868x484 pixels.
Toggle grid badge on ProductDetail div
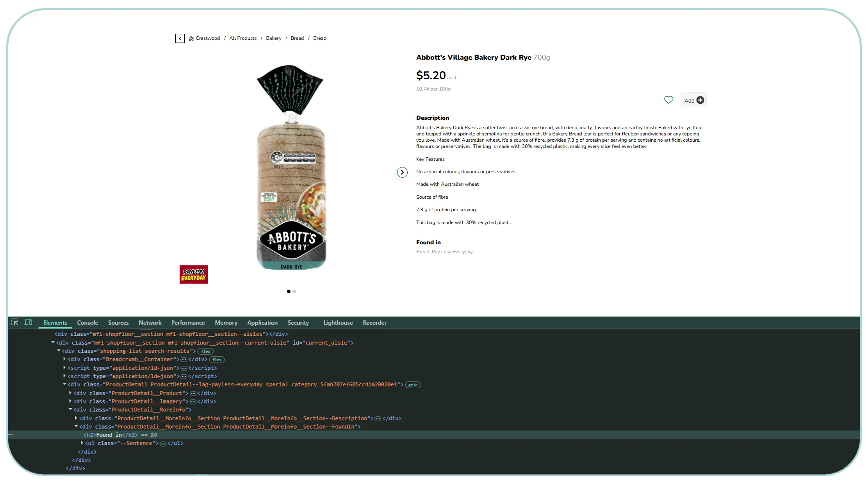tap(413, 385)
